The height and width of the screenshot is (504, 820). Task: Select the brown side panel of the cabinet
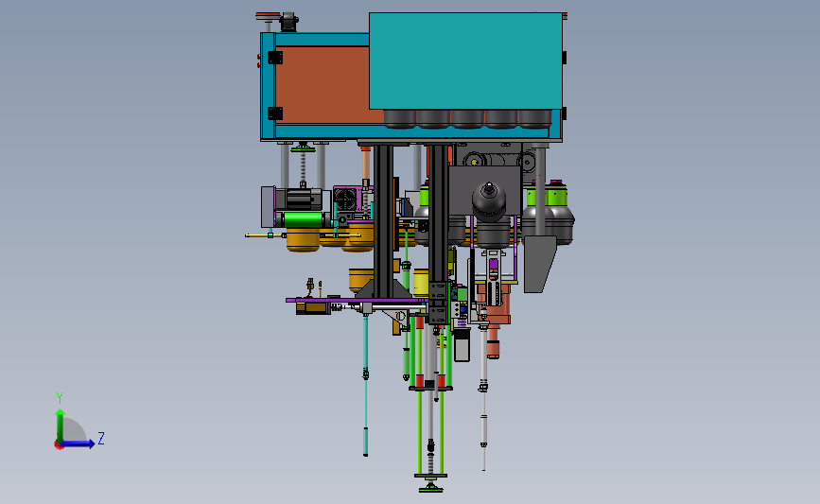[x=323, y=85]
